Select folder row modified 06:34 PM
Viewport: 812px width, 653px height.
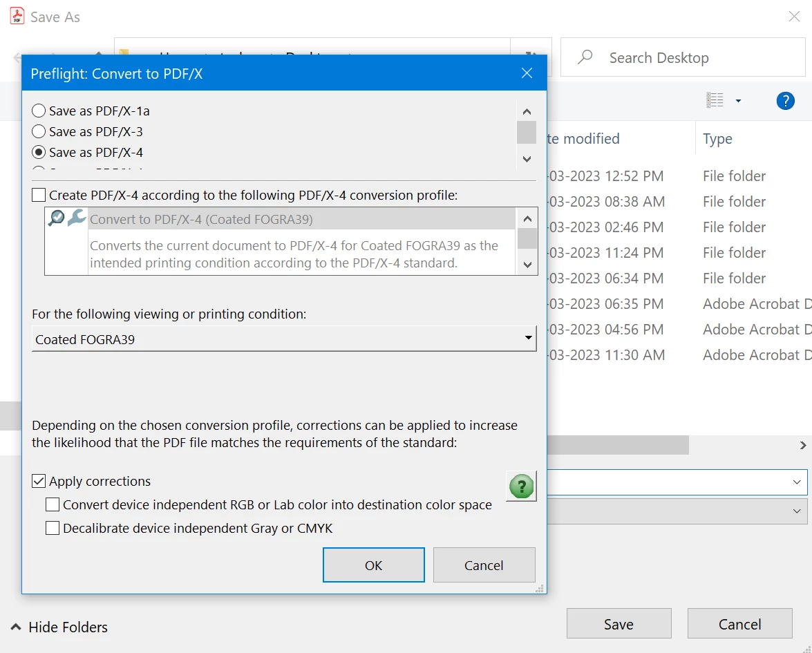(679, 278)
